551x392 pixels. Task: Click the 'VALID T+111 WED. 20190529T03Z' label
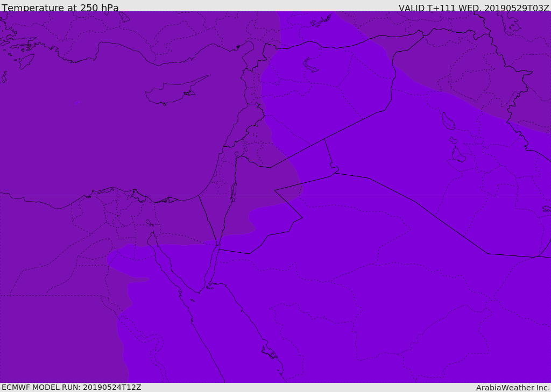[474, 8]
